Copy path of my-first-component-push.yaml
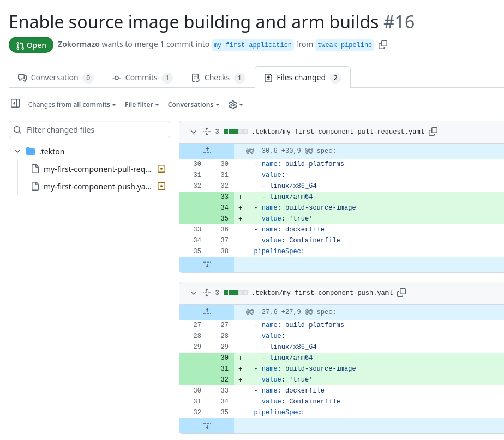 pyautogui.click(x=401, y=293)
